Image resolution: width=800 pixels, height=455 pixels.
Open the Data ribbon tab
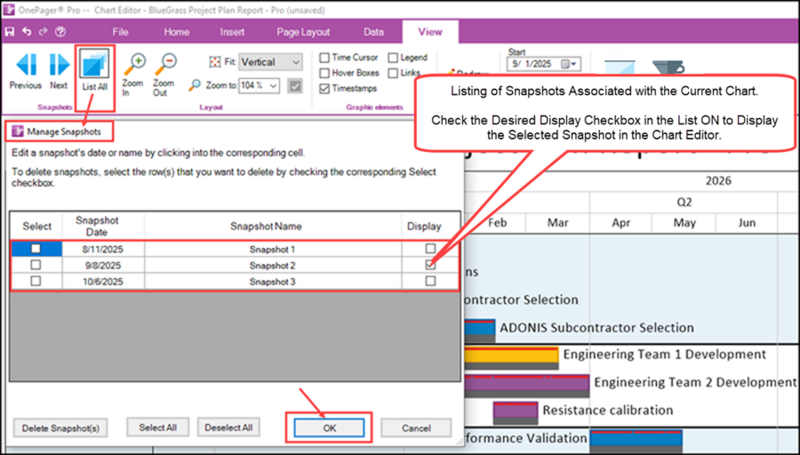click(x=373, y=32)
